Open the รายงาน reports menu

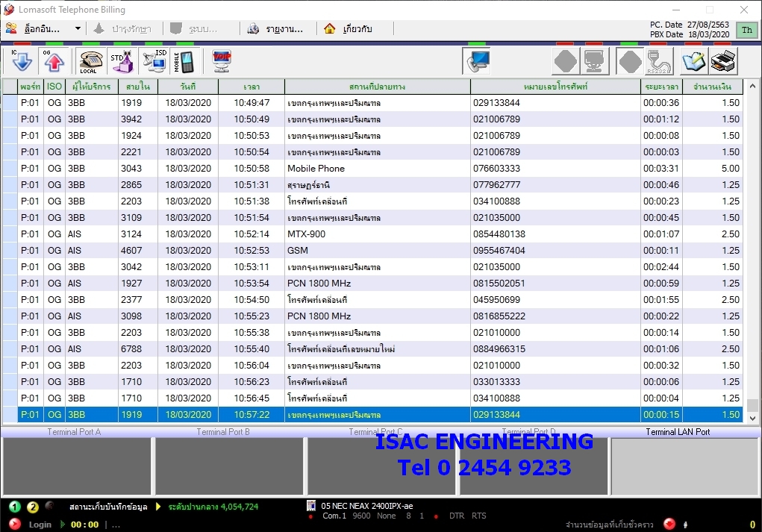[x=275, y=28]
